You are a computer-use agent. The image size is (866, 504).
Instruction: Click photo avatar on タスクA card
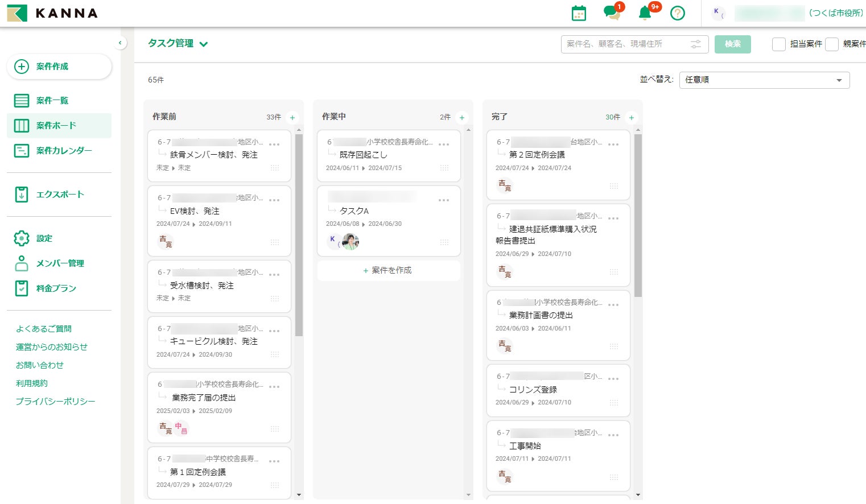click(350, 242)
